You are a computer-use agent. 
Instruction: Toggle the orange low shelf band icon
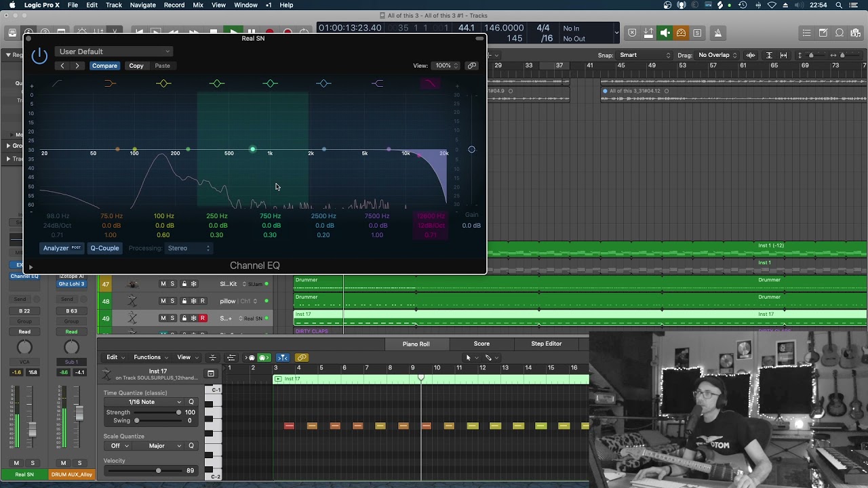tap(110, 83)
